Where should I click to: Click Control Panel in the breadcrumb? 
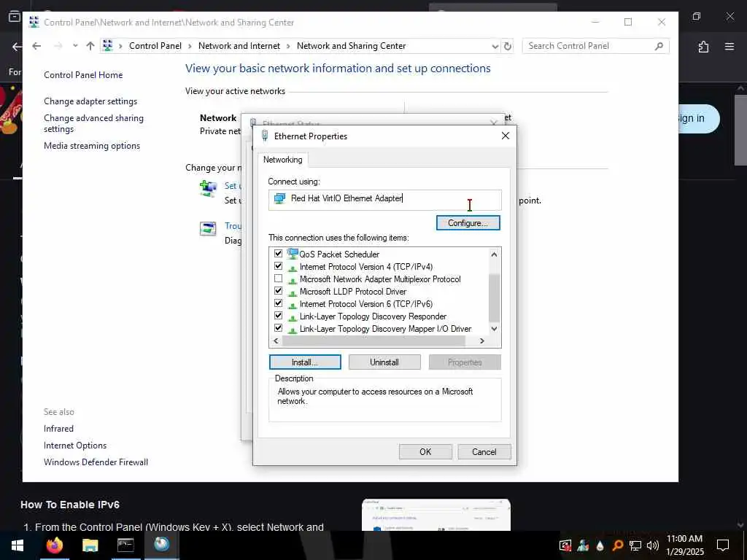[x=155, y=46]
